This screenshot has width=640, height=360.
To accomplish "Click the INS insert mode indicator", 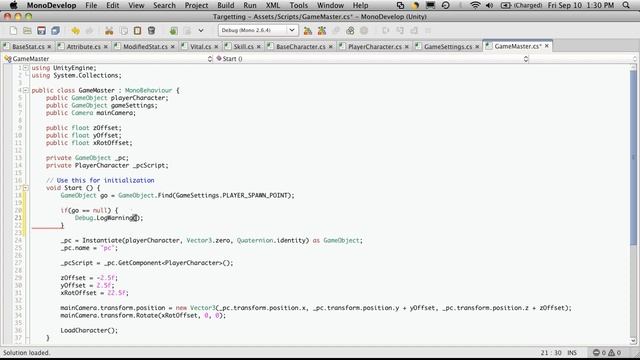I will click(572, 353).
